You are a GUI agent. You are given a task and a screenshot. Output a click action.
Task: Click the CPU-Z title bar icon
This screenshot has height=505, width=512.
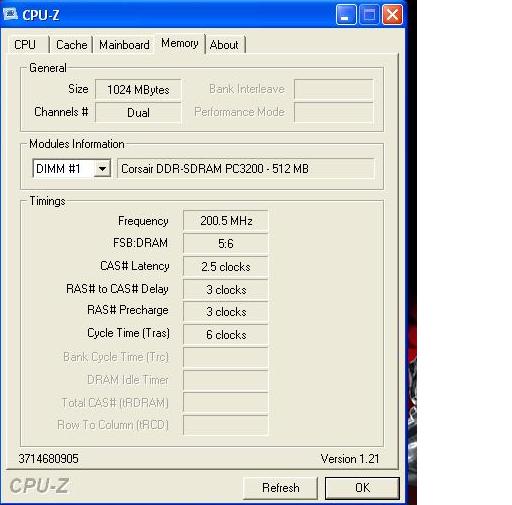coord(10,14)
